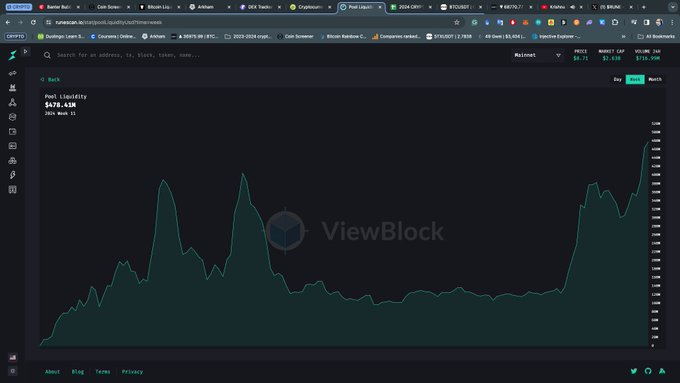This screenshot has width=680, height=383.
Task: Switch the chart to Month view
Action: click(x=655, y=79)
